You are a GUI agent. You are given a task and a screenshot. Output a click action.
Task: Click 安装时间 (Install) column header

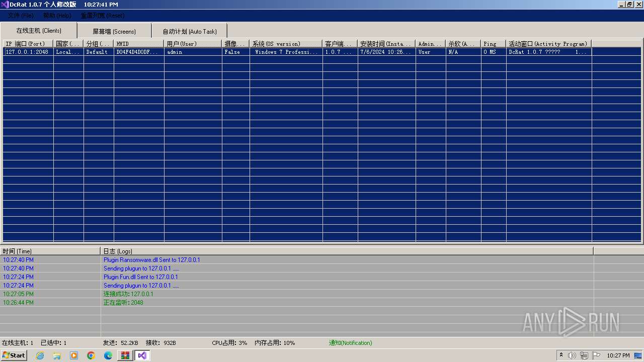(x=386, y=44)
